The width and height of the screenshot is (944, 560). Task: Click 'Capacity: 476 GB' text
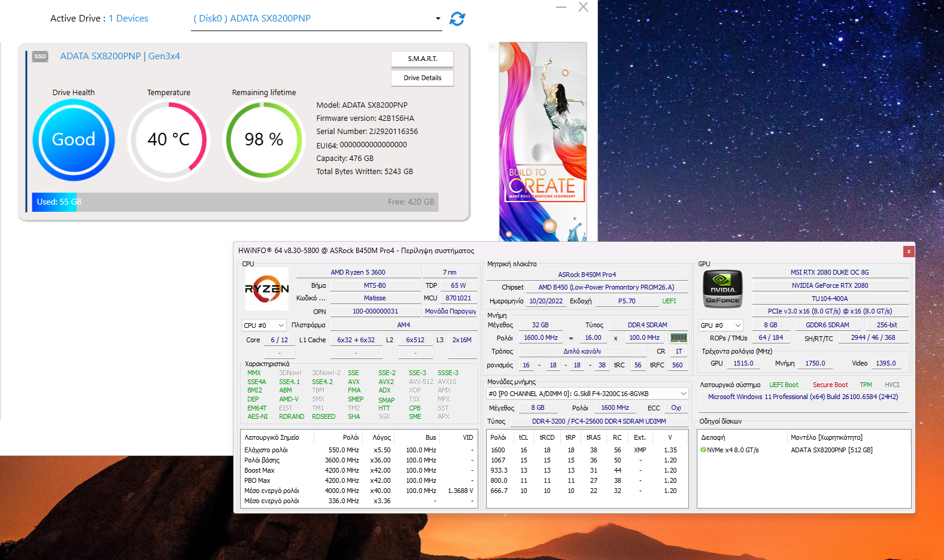(345, 159)
